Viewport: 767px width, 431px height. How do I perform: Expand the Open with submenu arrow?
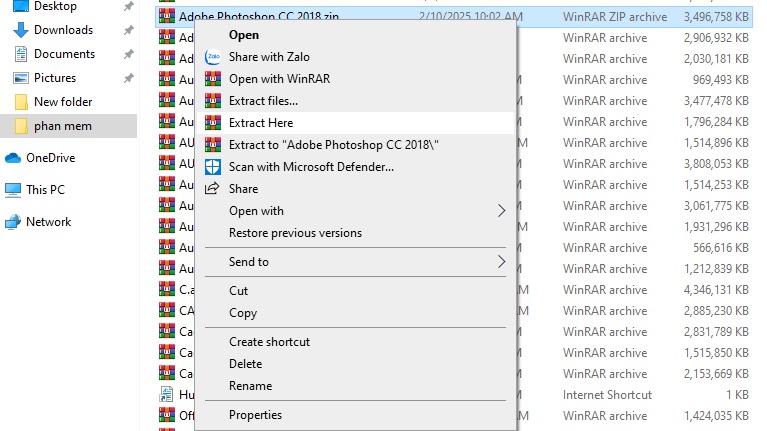pos(502,211)
